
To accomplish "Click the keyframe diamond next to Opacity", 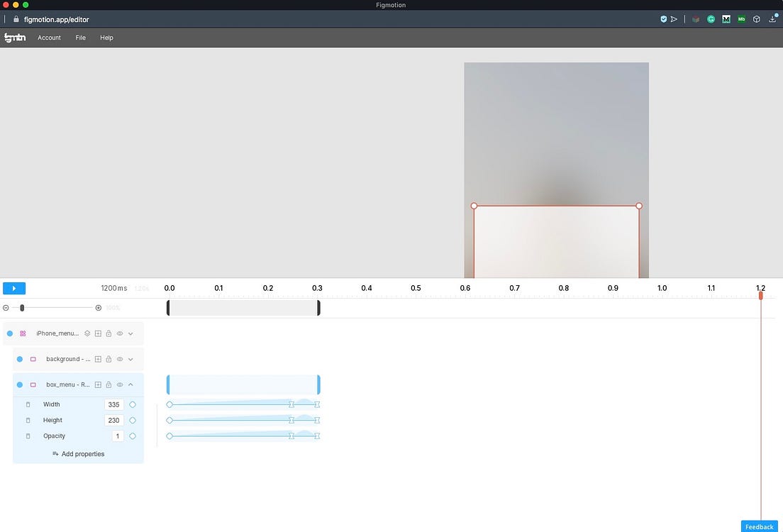I will coord(132,436).
